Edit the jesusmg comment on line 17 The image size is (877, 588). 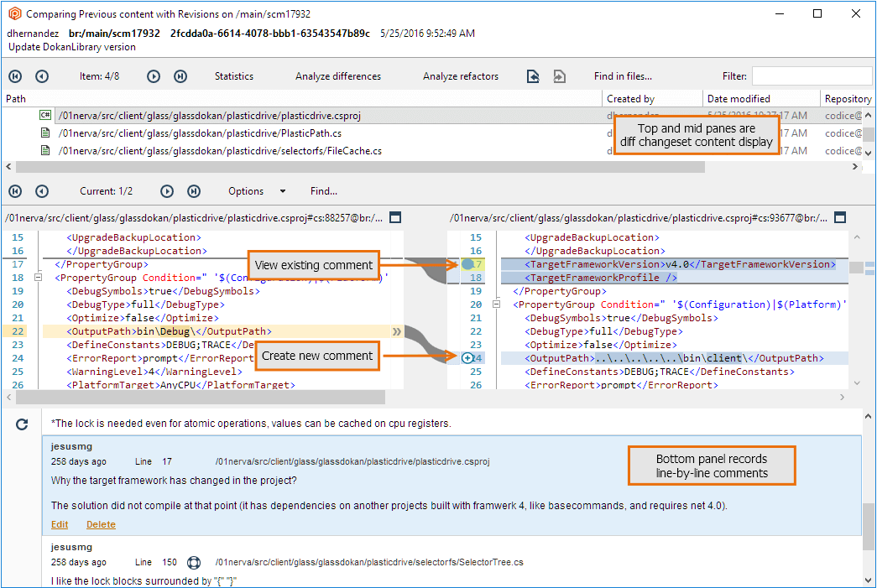60,524
